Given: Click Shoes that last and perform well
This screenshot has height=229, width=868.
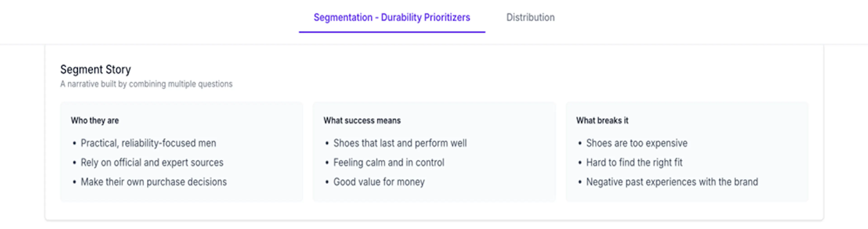Looking at the screenshot, I should coord(400,143).
